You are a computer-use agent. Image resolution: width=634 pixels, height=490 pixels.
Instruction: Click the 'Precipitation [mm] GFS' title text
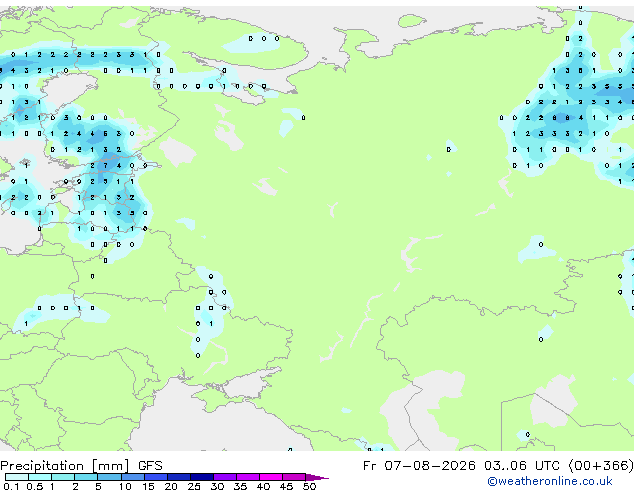point(81,466)
